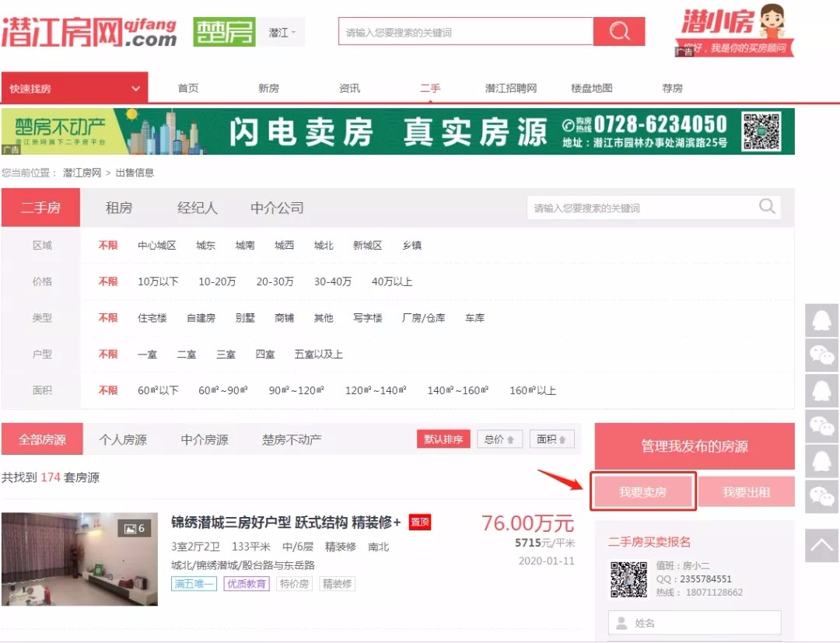The width and height of the screenshot is (840, 643).
Task: Click the topmost QQ icon in right sidebar
Action: point(821,320)
